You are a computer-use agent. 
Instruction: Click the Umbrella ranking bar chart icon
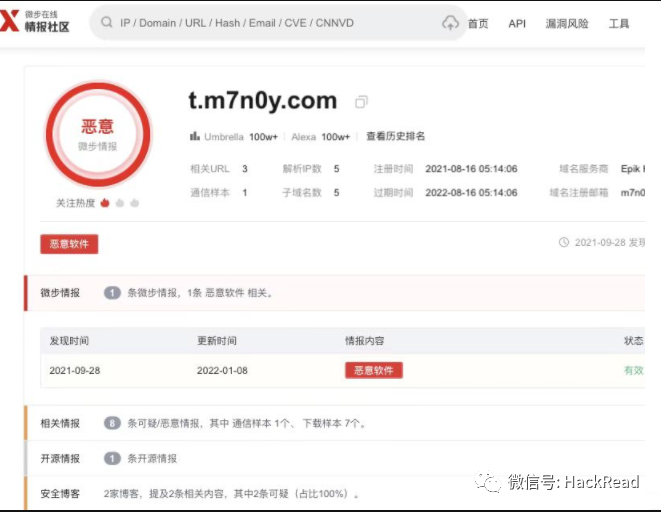pyautogui.click(x=195, y=136)
